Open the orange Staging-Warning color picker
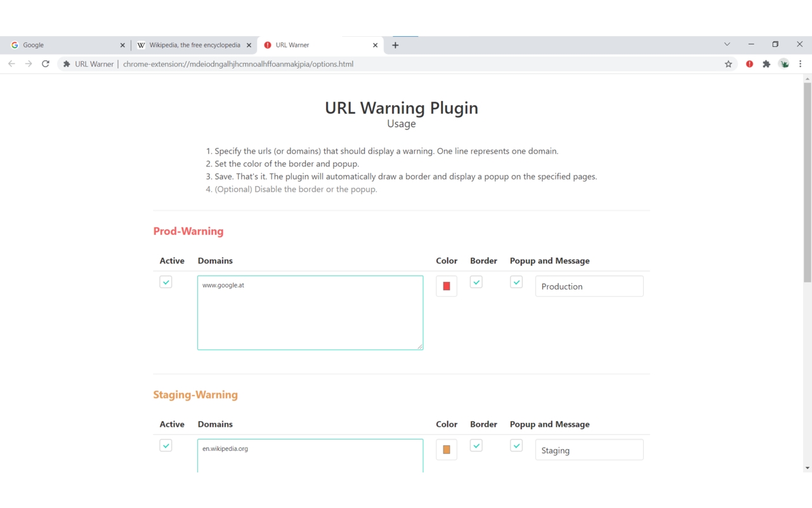This screenshot has height=508, width=812. (447, 450)
